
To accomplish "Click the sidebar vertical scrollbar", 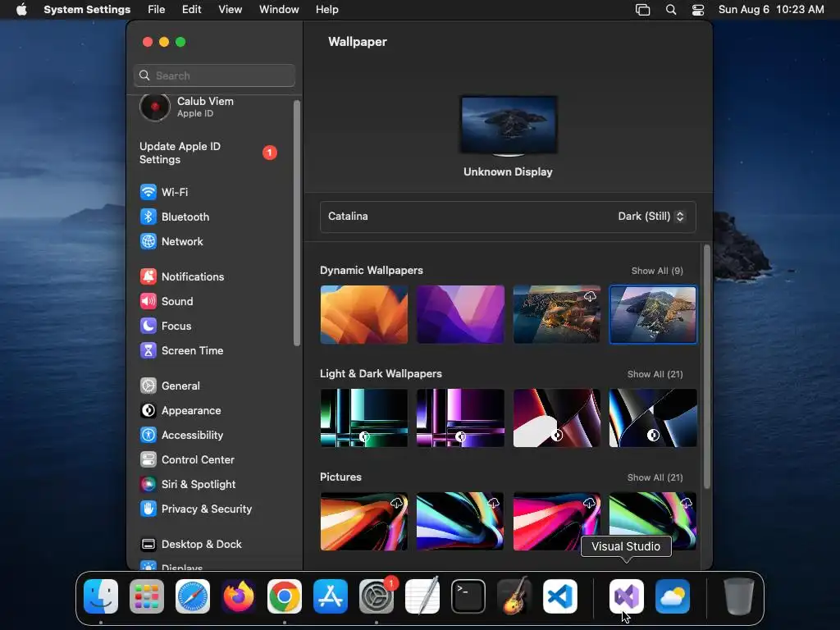I will (297, 223).
